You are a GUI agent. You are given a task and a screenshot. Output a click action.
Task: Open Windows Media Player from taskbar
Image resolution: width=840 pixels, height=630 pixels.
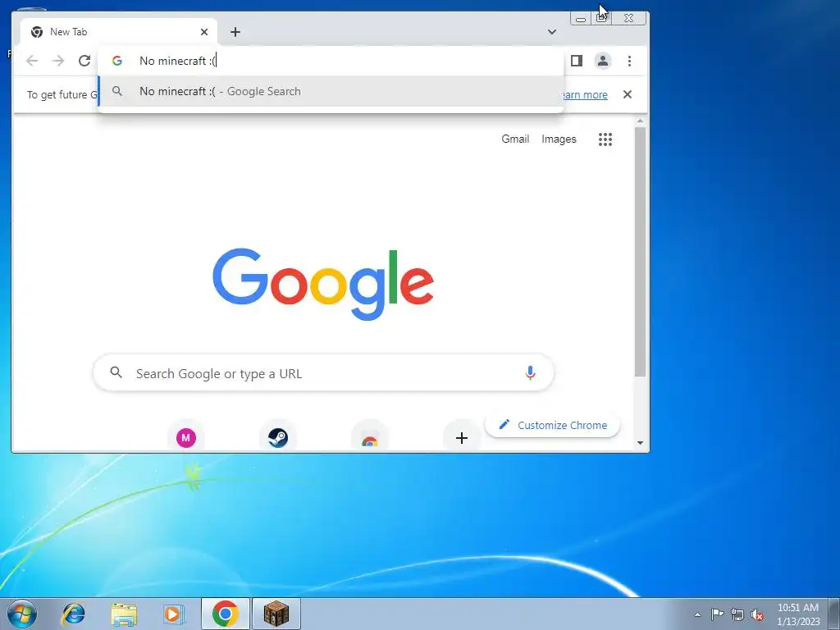pos(173,614)
